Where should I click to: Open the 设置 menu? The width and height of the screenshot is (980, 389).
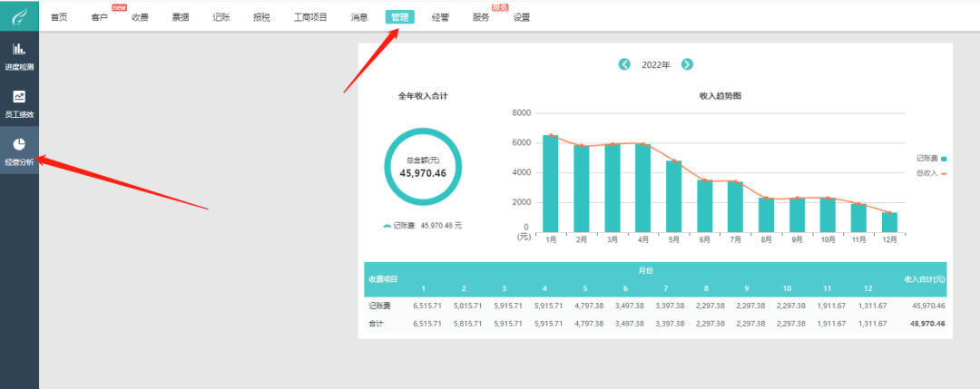click(522, 17)
